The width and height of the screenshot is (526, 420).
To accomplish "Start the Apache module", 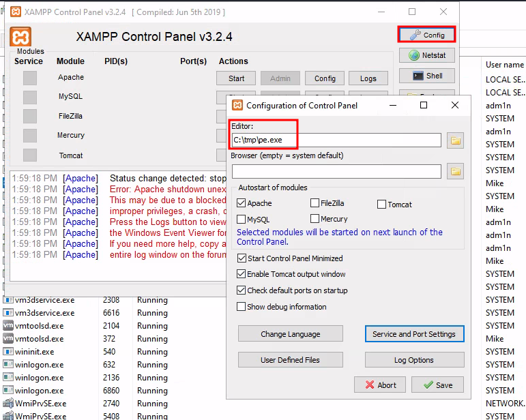I will (236, 78).
